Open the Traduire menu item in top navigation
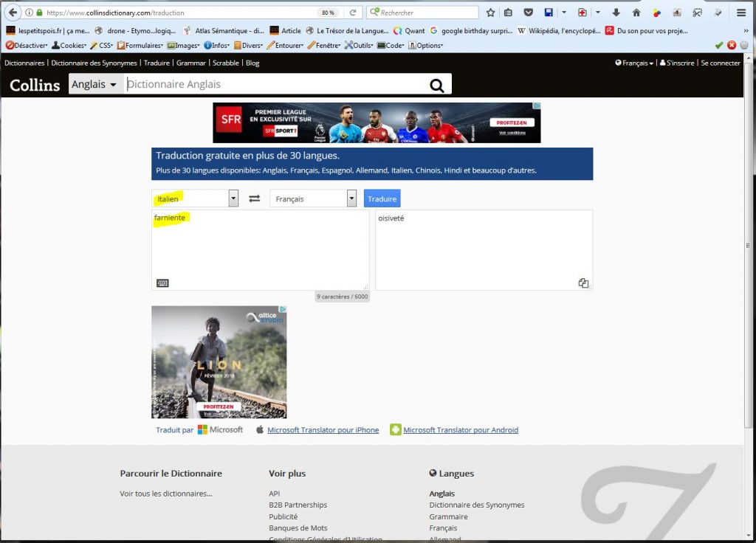This screenshot has height=543, width=756. coord(157,63)
